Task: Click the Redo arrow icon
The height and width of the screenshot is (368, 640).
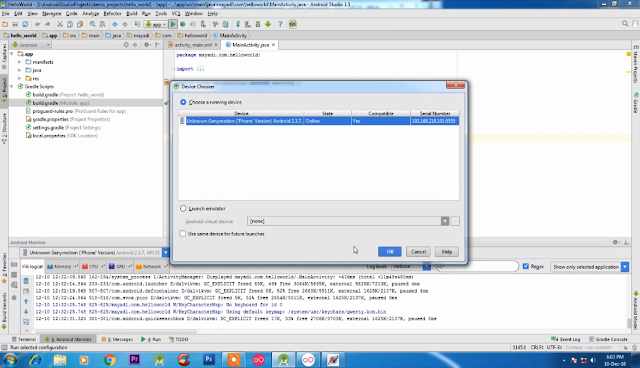Action: [47, 24]
